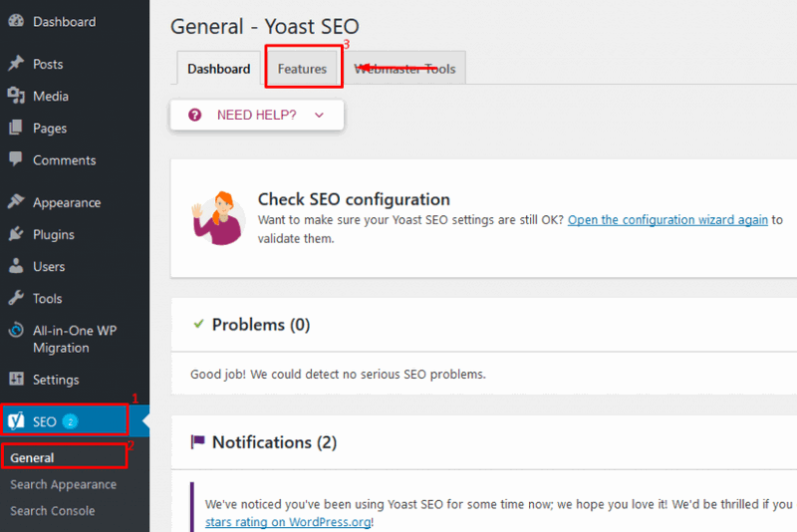Viewport: 797px width, 532px height.
Task: Click the Comments speech bubble icon
Action: pyautogui.click(x=16, y=159)
